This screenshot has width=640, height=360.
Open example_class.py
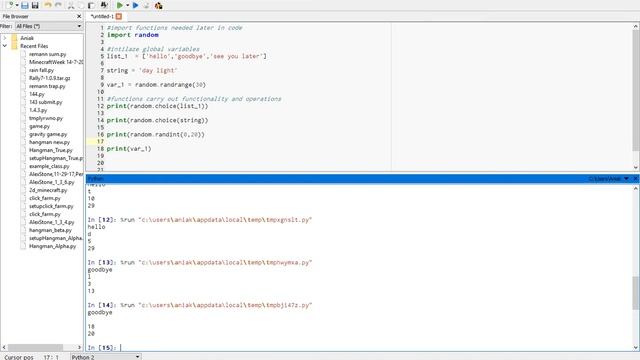coord(49,166)
